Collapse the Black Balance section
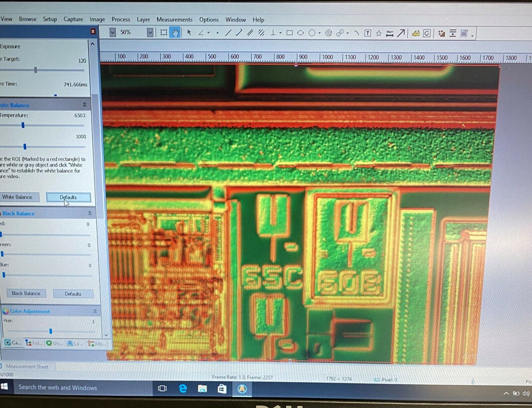Screen dimensions: 532x408 (89, 213)
